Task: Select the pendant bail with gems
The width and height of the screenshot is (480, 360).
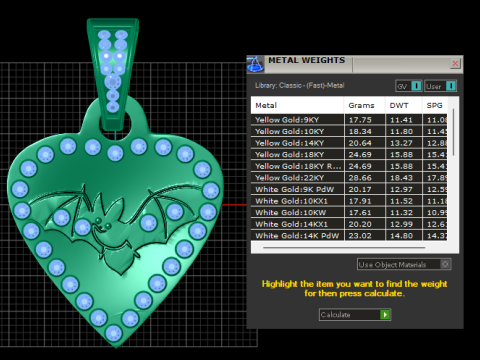Action: click(x=113, y=73)
